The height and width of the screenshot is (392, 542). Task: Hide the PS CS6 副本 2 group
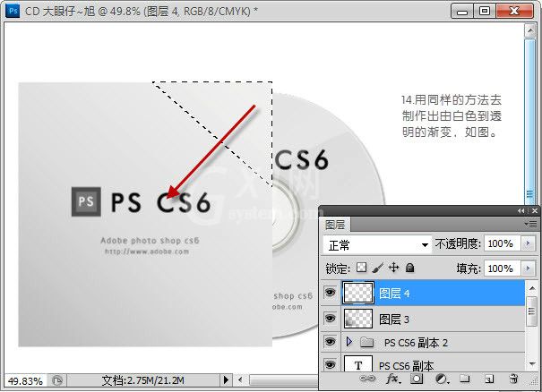tap(330, 342)
